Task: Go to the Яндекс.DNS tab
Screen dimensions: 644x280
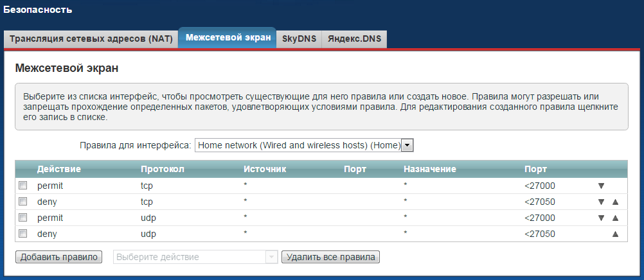Action: [354, 39]
